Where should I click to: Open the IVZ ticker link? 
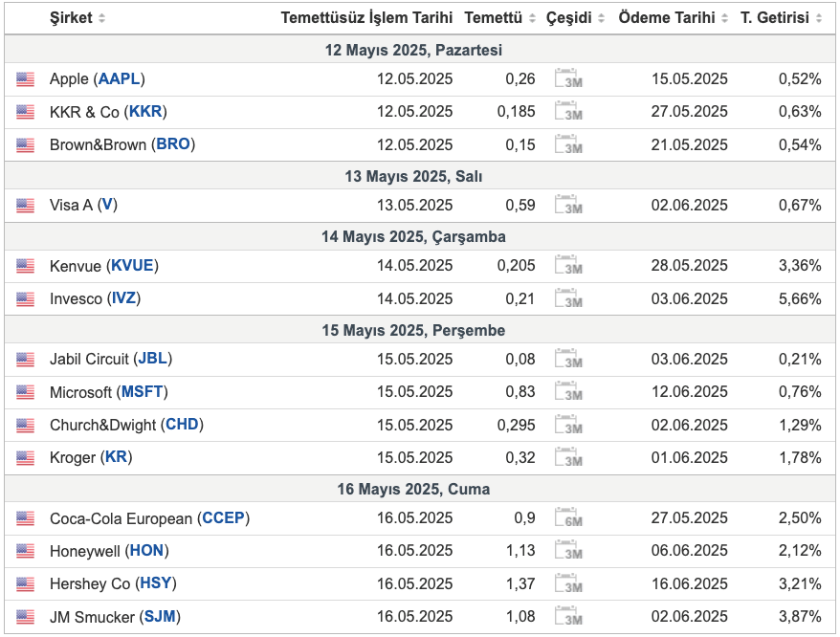point(123,297)
